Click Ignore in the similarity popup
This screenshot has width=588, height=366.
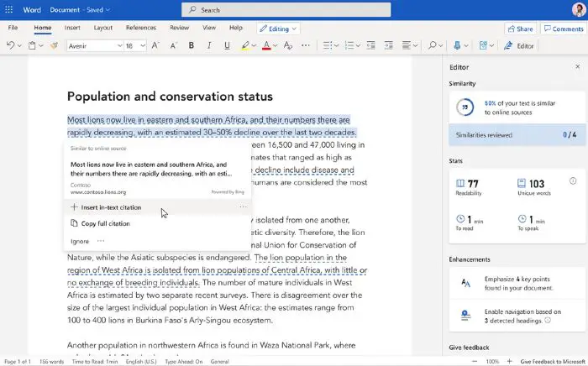point(80,242)
